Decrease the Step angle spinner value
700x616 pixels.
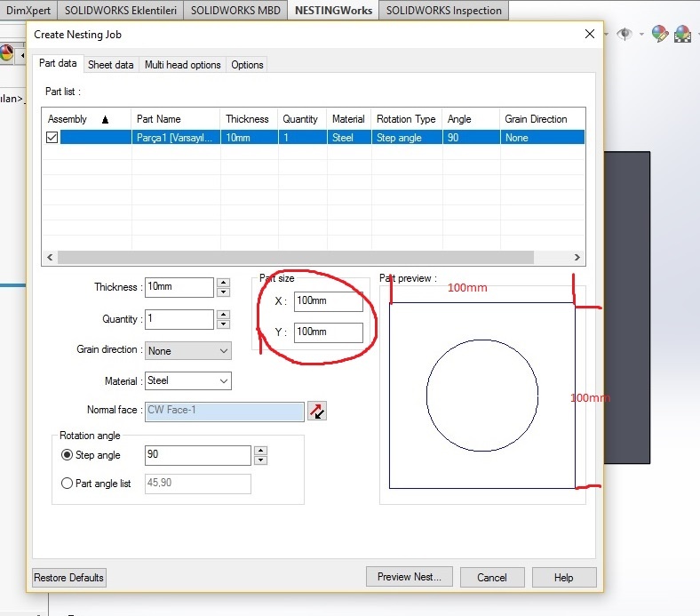pos(260,460)
